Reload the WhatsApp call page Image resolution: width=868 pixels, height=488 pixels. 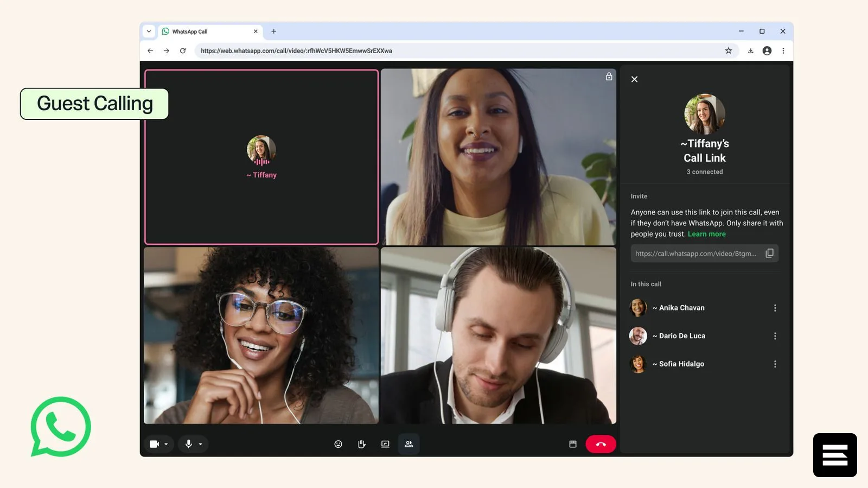(x=183, y=50)
